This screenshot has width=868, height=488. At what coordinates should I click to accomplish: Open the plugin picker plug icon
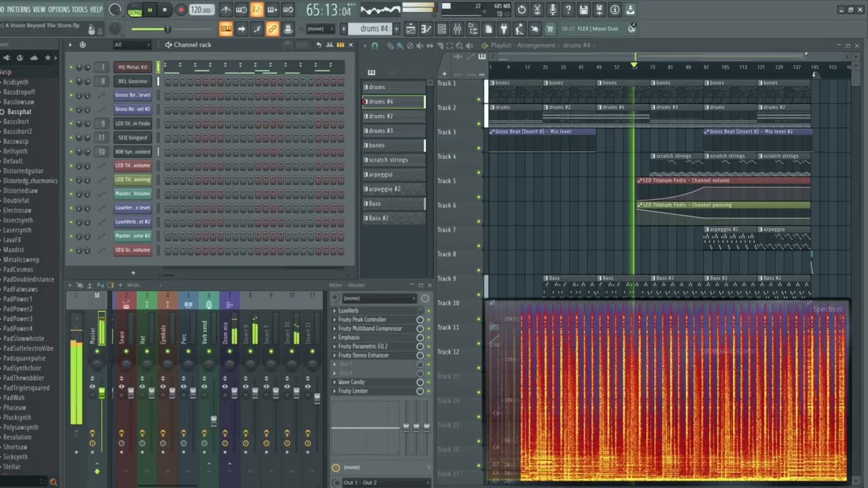pyautogui.click(x=504, y=29)
